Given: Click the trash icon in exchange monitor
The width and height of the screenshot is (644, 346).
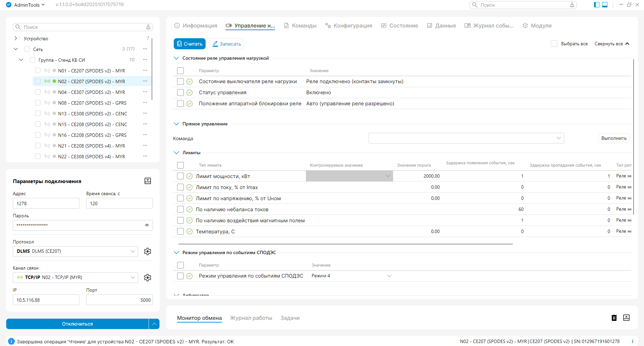Looking at the screenshot, I should point(614,318).
